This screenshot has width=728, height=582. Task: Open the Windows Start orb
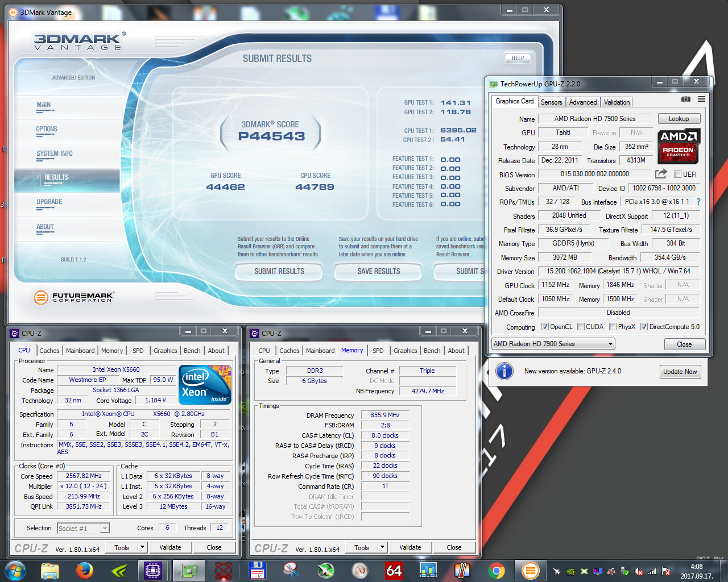[x=15, y=570]
